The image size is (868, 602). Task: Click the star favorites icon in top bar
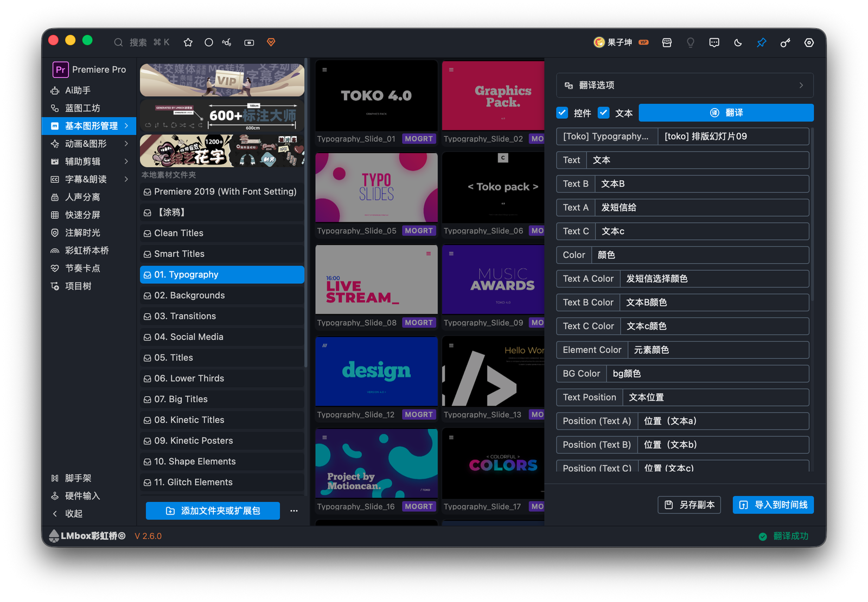click(188, 42)
